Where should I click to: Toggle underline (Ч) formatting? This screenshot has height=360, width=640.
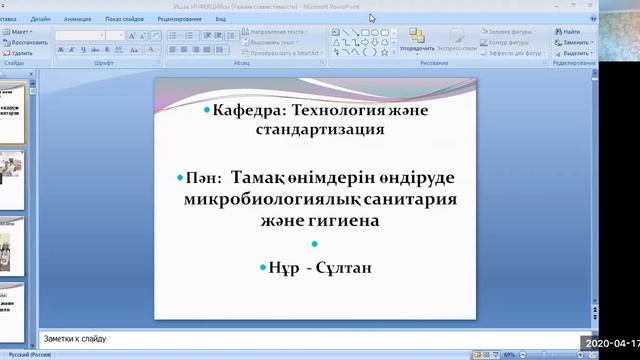[83, 50]
